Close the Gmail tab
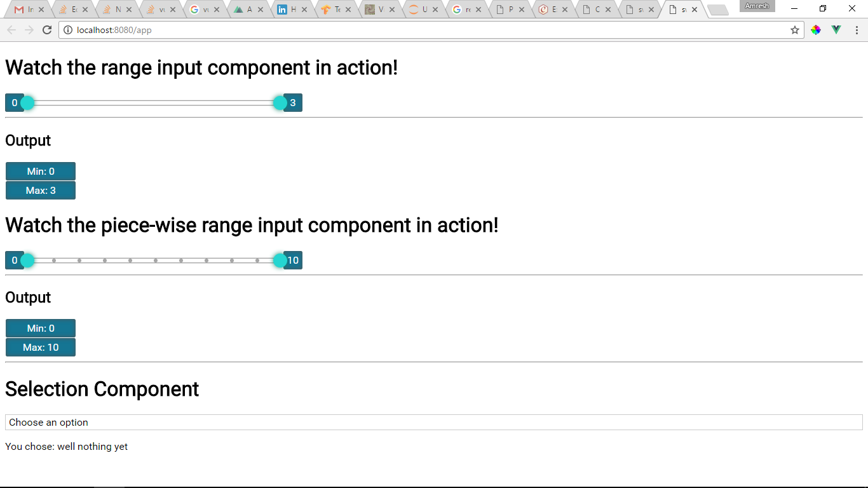This screenshot has height=488, width=868. point(41,10)
